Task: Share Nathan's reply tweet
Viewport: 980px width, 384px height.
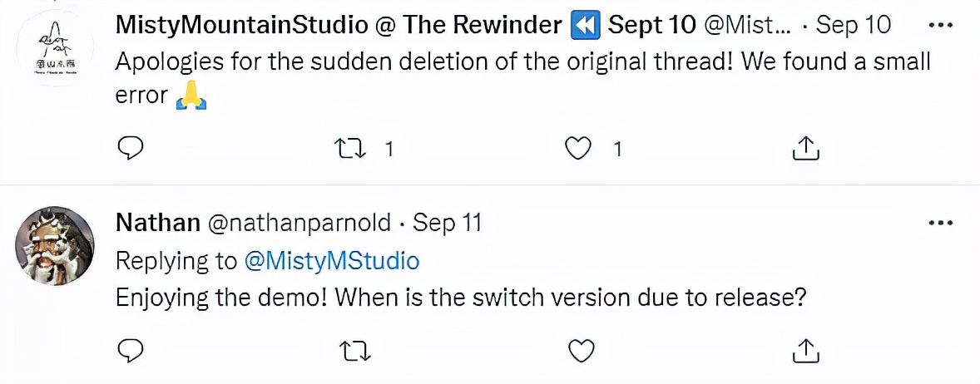Action: point(804,350)
